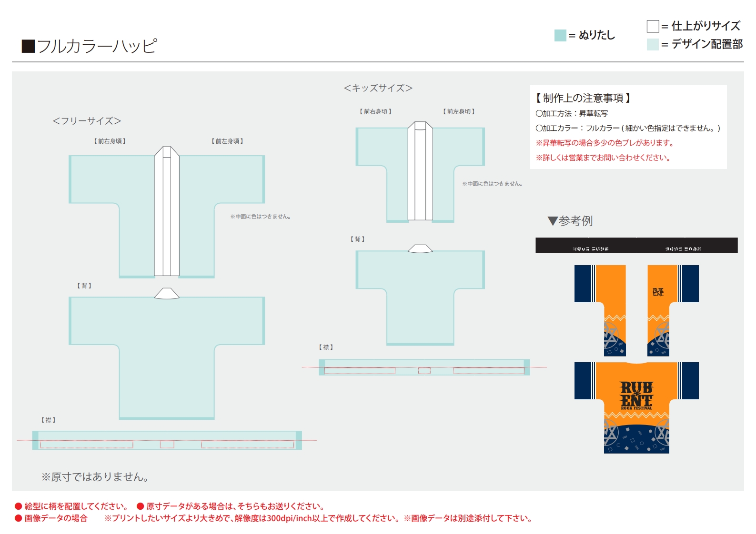Click the example front-right orange panel
This screenshot has height=534, width=756.
click(x=600, y=310)
